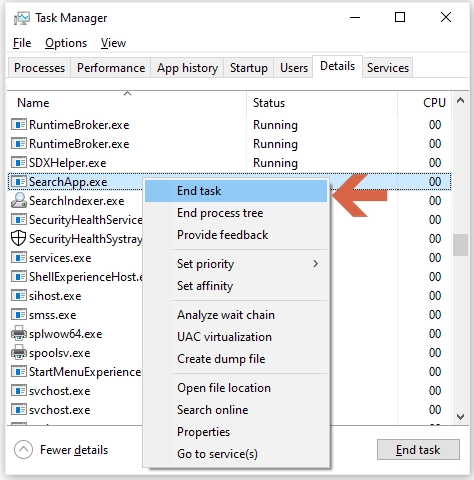Sort by the Status column header
Screen dimensions: 474x480
click(x=322, y=103)
